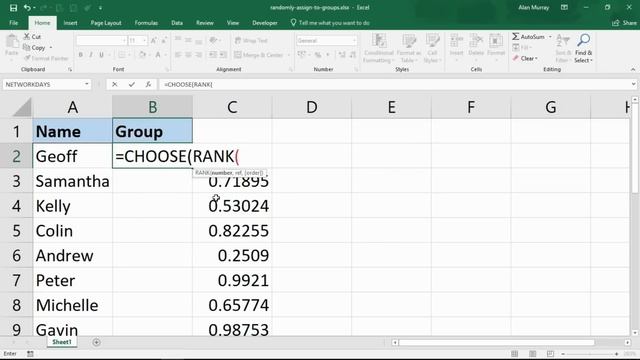This screenshot has width=640, height=360.
Task: Click the Copy icon in Clipboard group
Action: (27, 47)
